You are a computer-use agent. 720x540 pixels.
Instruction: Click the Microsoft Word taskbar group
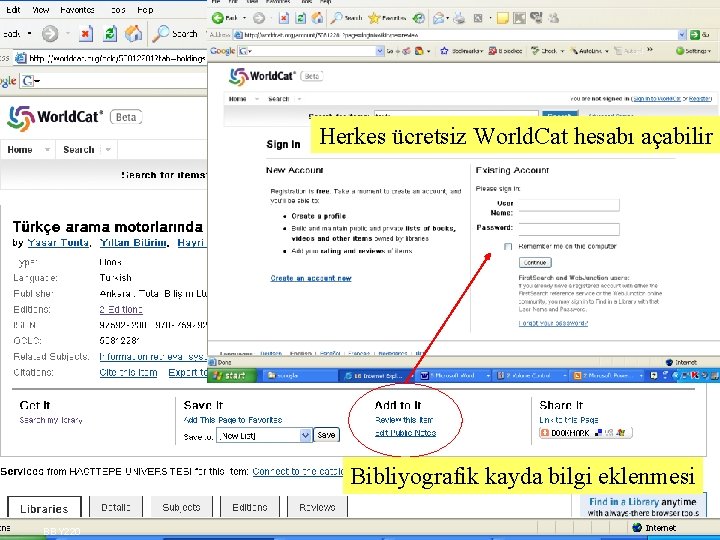coord(455,376)
